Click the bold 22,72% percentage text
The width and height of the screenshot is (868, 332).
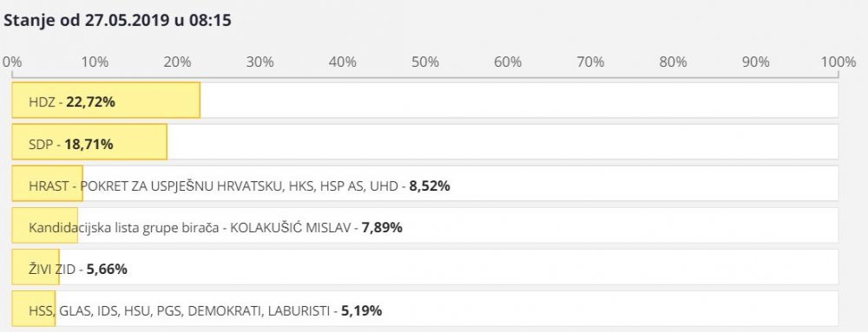click(91, 101)
